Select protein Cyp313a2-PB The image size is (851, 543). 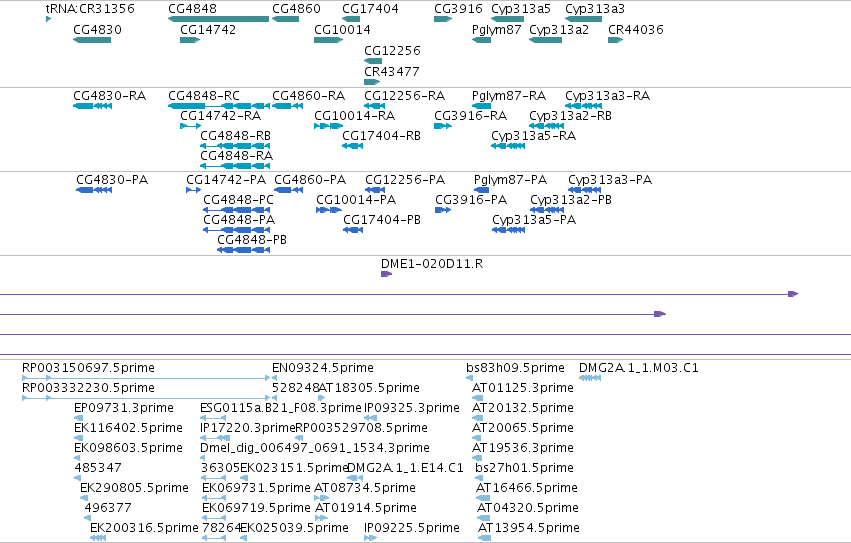click(571, 200)
